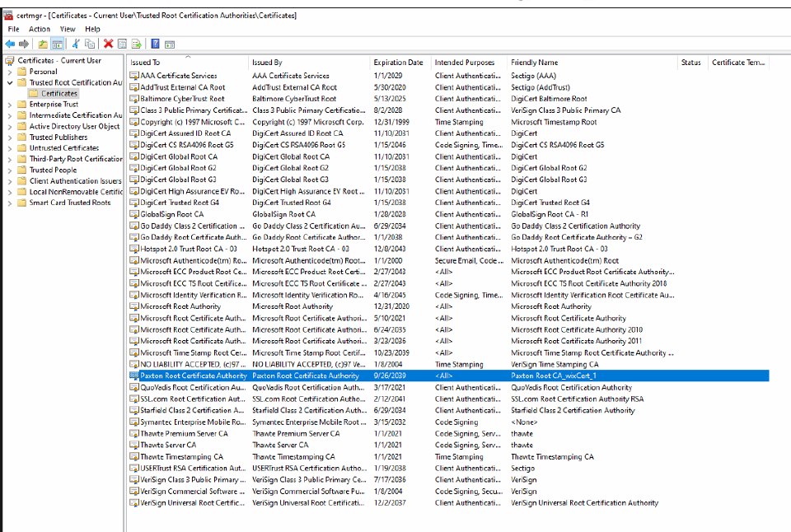Click certificate icon of Microsoft Root Authority
791x532 pixels.
(134, 306)
